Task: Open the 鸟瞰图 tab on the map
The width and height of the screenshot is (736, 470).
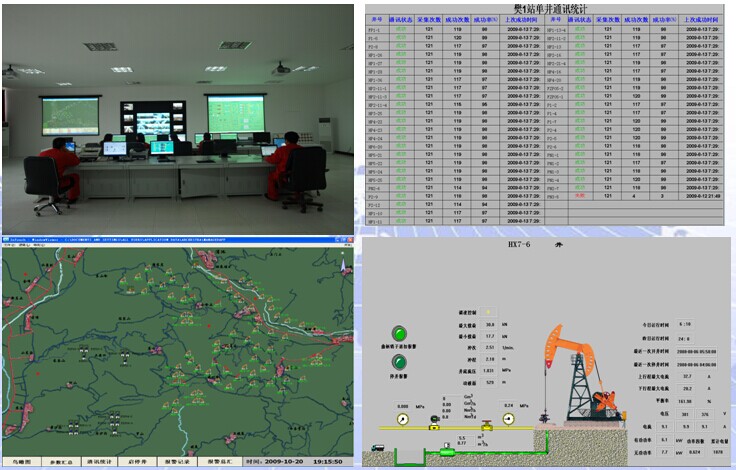Action: point(22,464)
